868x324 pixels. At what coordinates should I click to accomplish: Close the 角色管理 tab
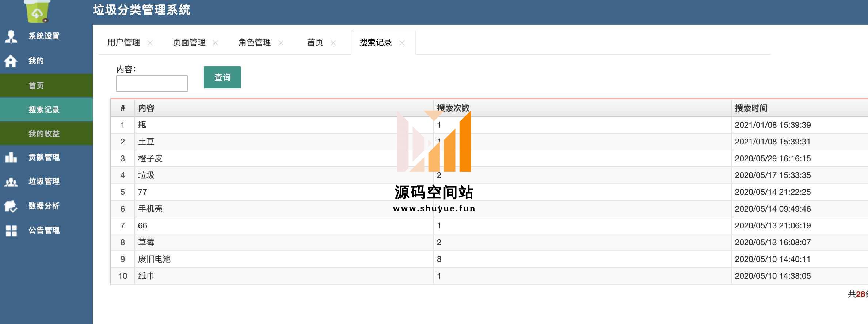point(281,43)
